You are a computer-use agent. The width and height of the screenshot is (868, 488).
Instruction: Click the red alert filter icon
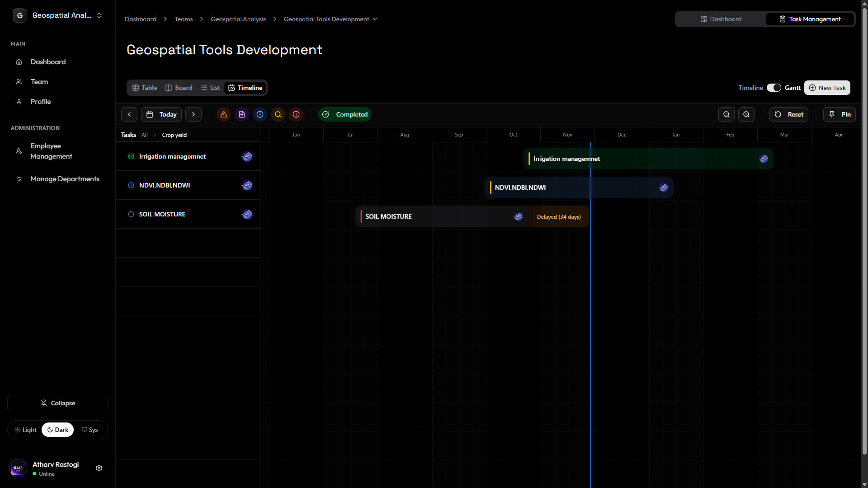pyautogui.click(x=296, y=114)
